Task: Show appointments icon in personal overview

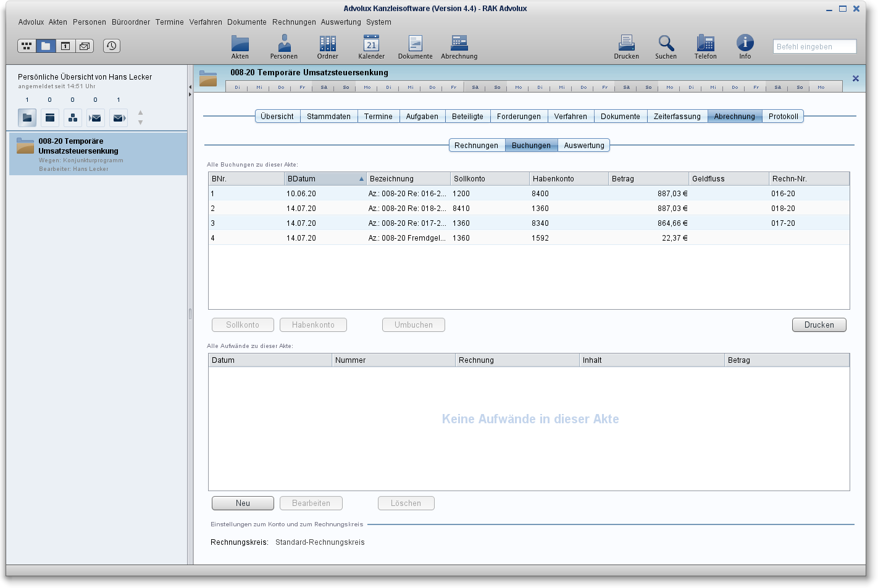Action: [50, 117]
